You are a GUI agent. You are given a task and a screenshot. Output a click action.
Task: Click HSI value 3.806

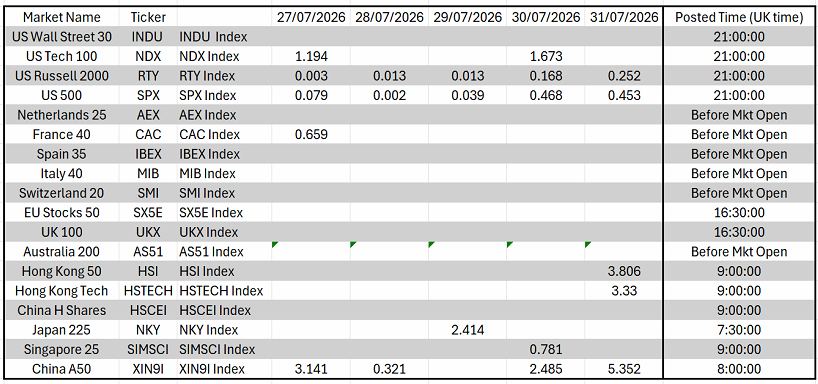(624, 271)
